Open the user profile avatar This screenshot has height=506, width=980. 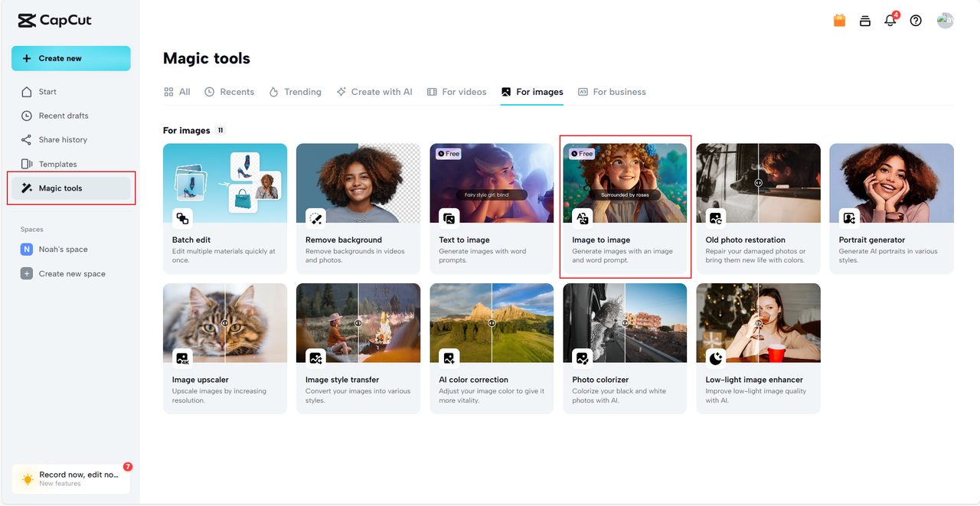click(x=946, y=21)
